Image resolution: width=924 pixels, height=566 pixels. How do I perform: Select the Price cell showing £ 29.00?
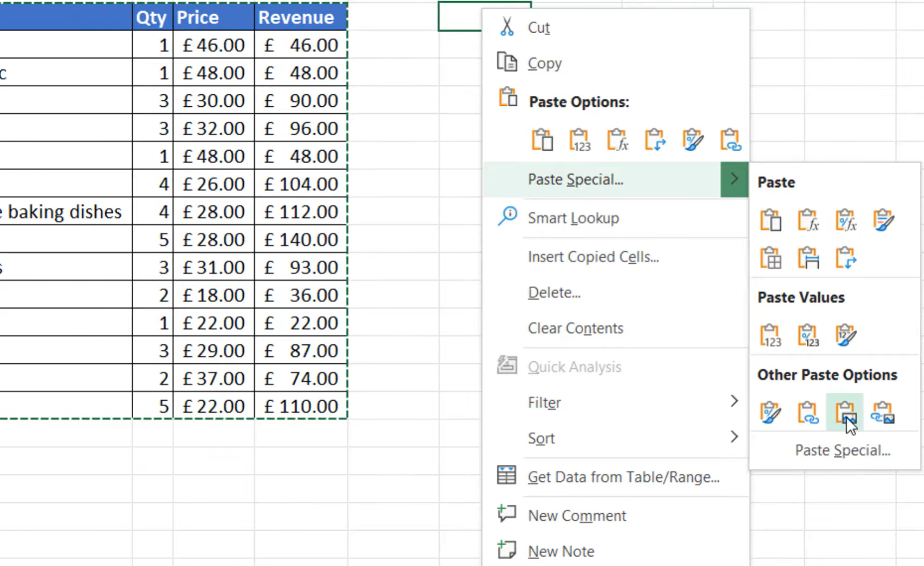(214, 350)
